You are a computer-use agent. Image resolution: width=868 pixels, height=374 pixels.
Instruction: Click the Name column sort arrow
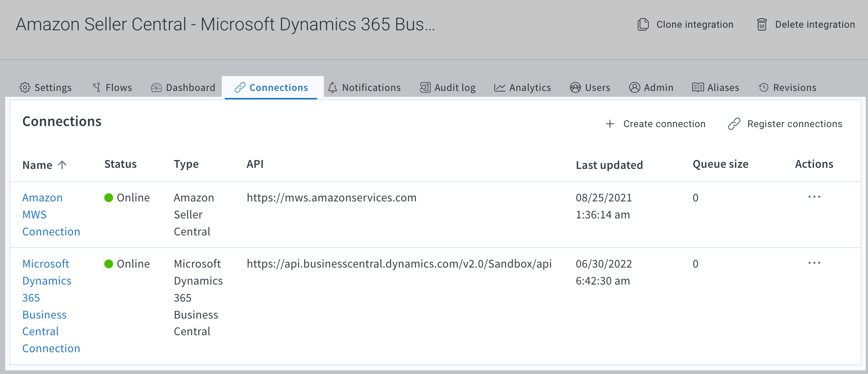[x=62, y=165]
